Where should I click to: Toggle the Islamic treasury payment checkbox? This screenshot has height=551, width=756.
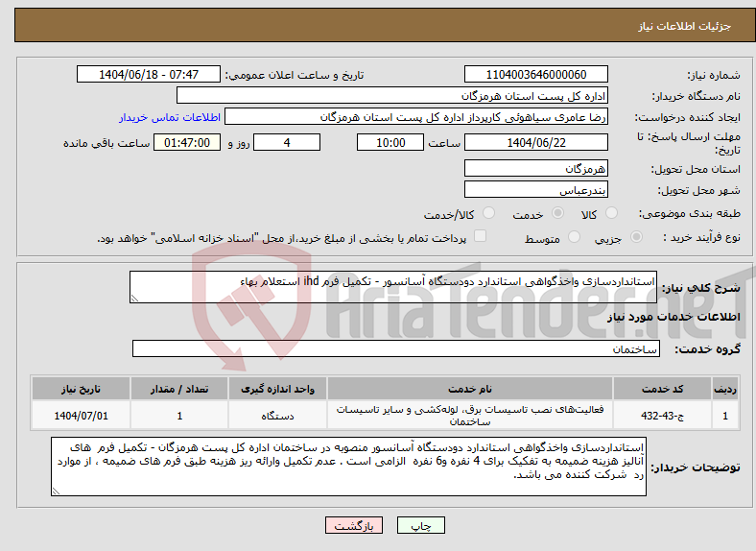coord(481,236)
